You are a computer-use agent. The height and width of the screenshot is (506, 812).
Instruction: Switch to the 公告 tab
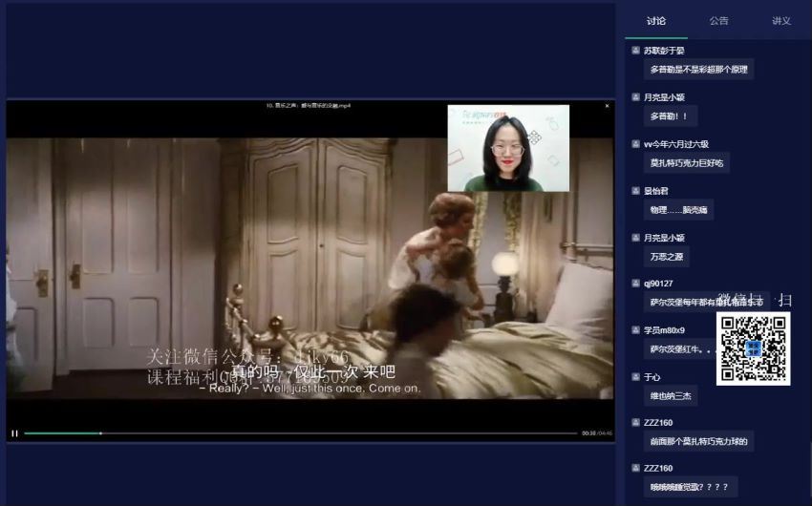(718, 21)
